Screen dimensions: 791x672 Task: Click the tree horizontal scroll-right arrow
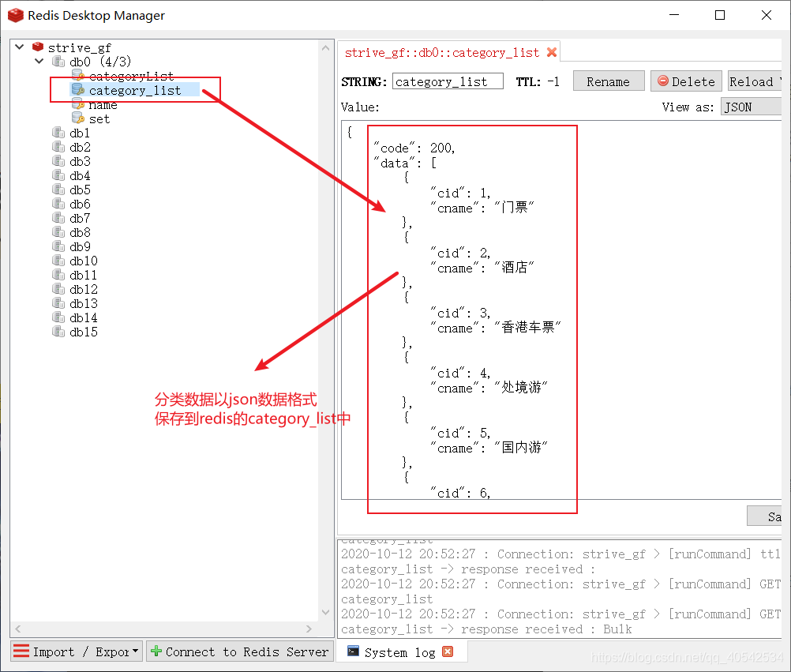(309, 629)
